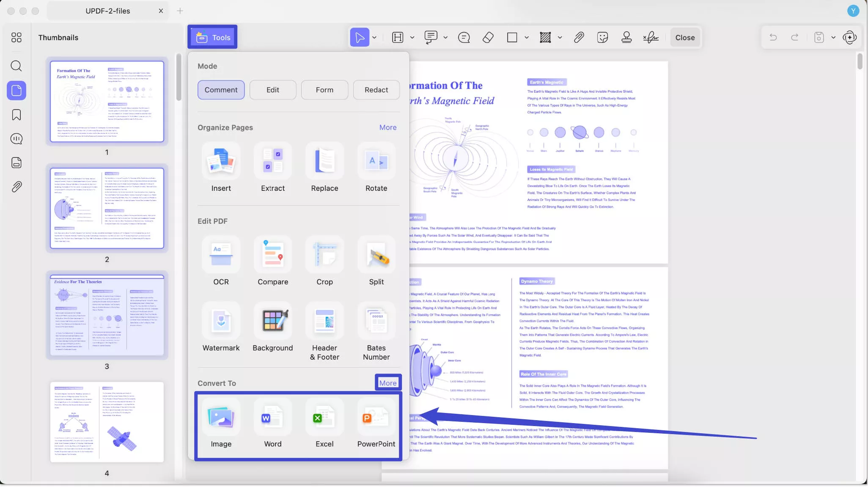Viewport: 868px width, 487px height.
Task: Open the comments list sidebar icon
Action: (x=16, y=139)
